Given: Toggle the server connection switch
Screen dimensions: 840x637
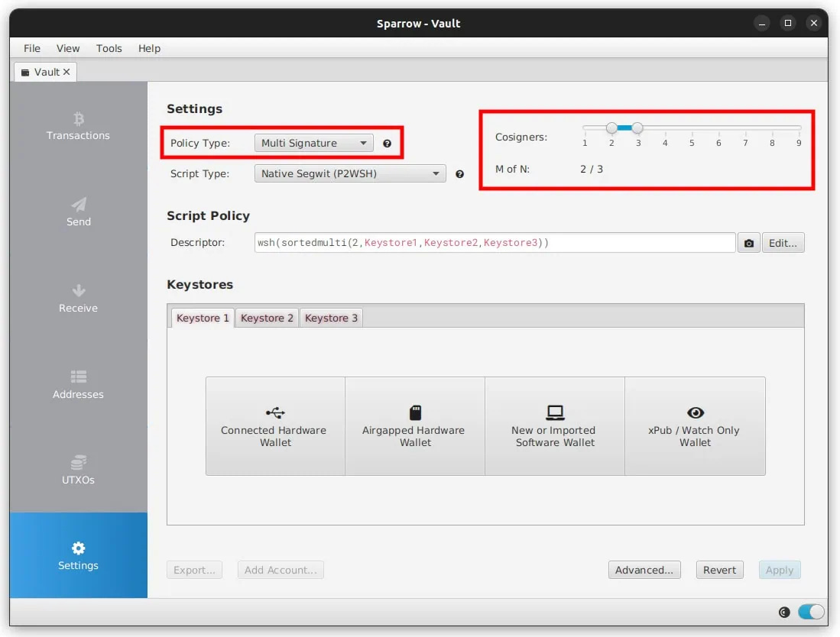Looking at the screenshot, I should click(810, 612).
